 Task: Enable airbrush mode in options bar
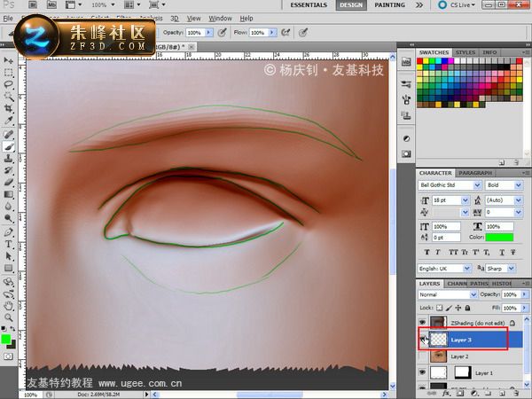[x=286, y=33]
